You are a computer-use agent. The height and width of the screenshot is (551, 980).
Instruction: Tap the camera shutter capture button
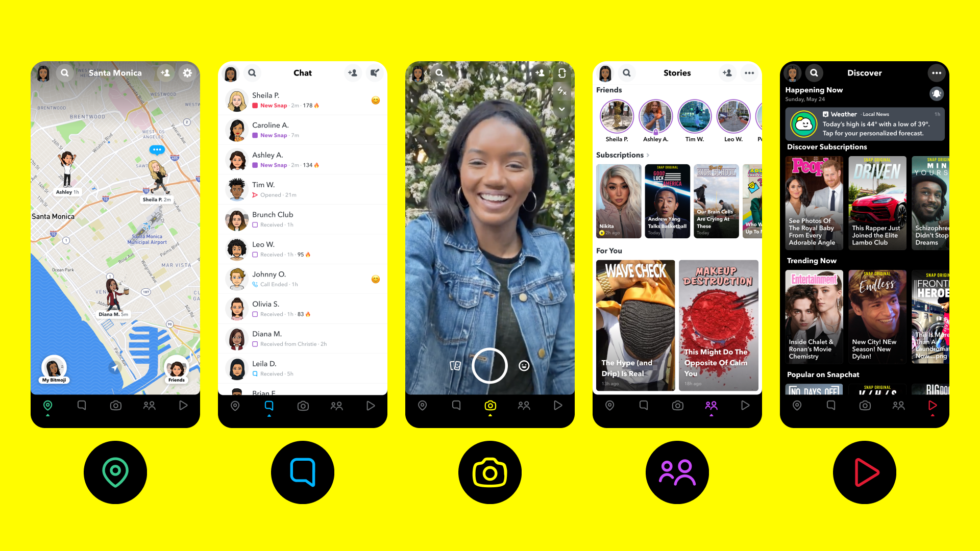489,365
